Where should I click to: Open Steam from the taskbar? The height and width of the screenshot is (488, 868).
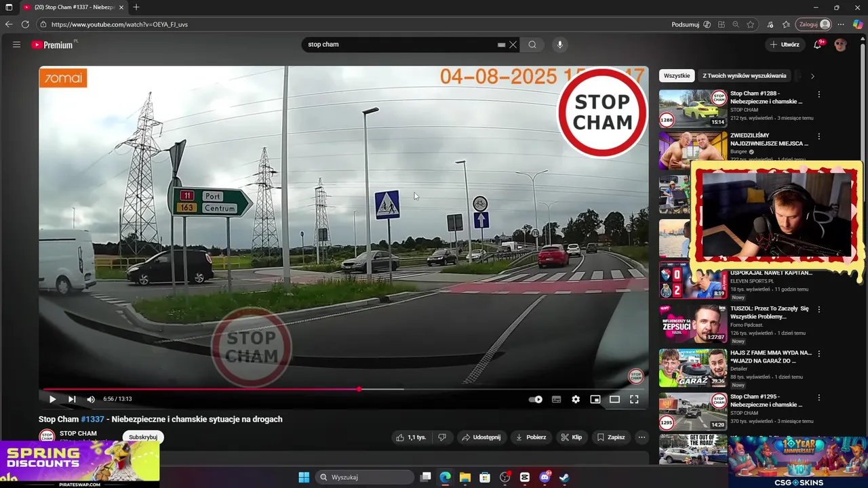564,477
